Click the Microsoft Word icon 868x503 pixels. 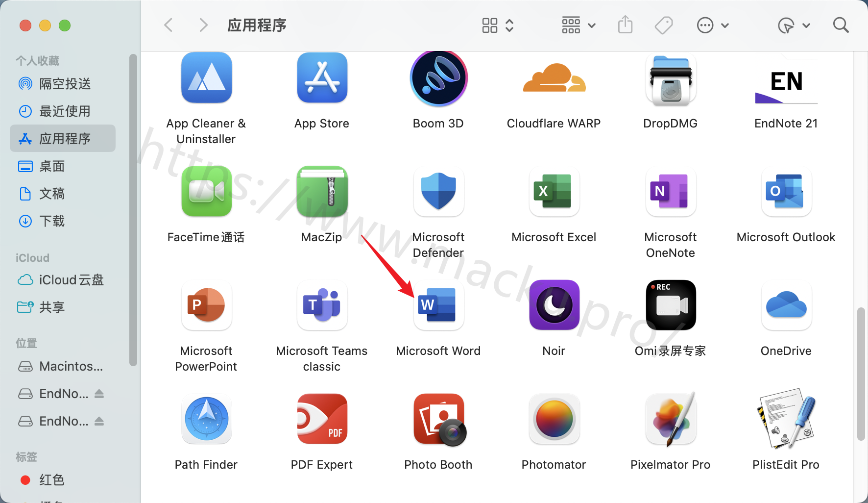pos(438,305)
